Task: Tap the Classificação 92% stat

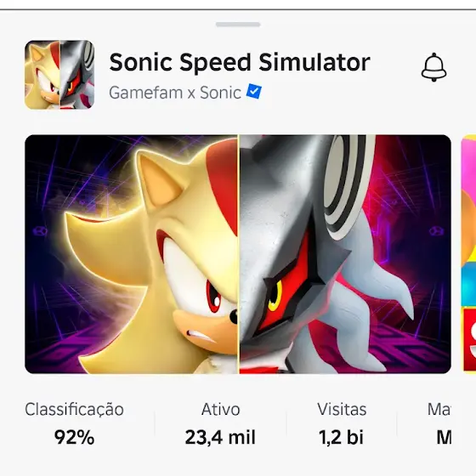Action: (x=75, y=423)
